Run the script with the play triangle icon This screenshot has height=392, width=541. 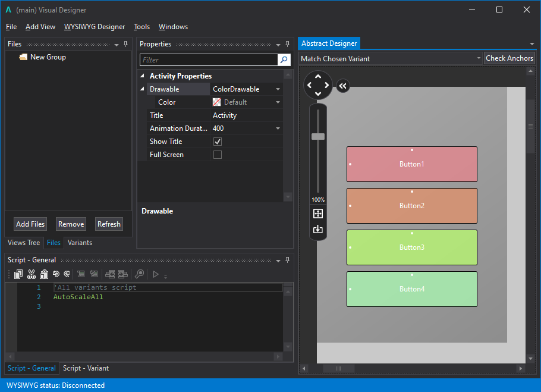point(155,274)
